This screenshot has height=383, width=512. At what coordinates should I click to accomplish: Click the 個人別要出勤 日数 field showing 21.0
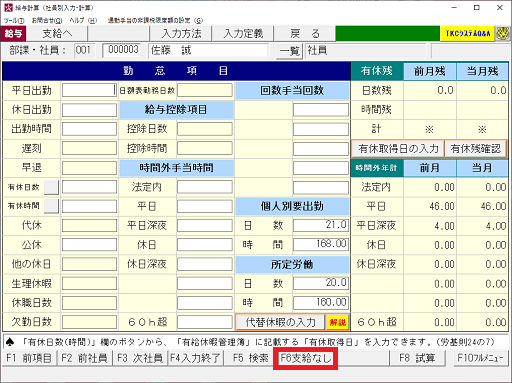[x=321, y=225]
